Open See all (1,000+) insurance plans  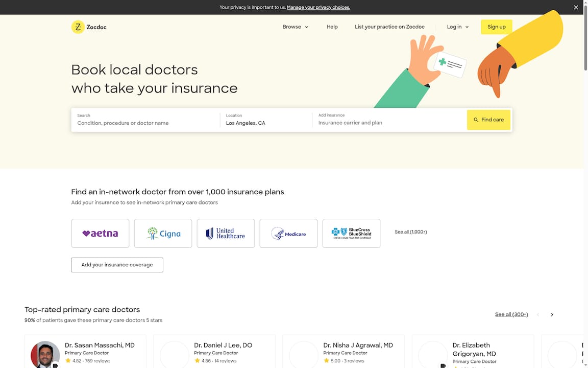click(x=410, y=232)
